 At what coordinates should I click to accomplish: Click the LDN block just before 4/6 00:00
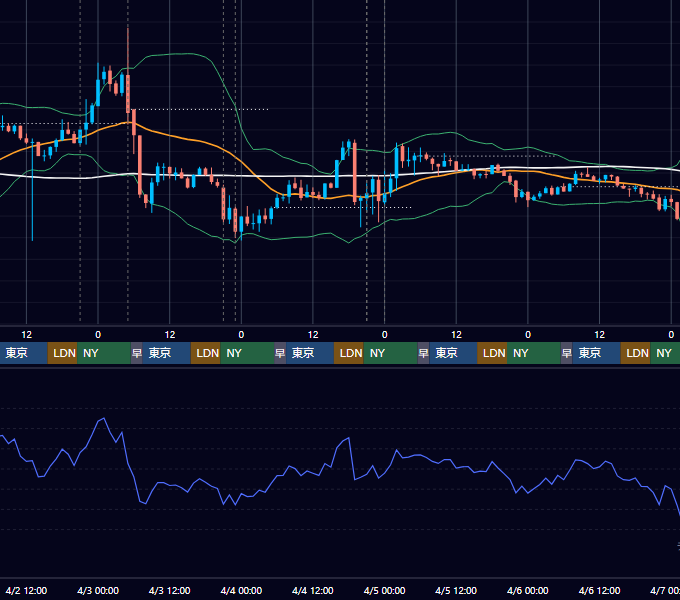tap(492, 353)
